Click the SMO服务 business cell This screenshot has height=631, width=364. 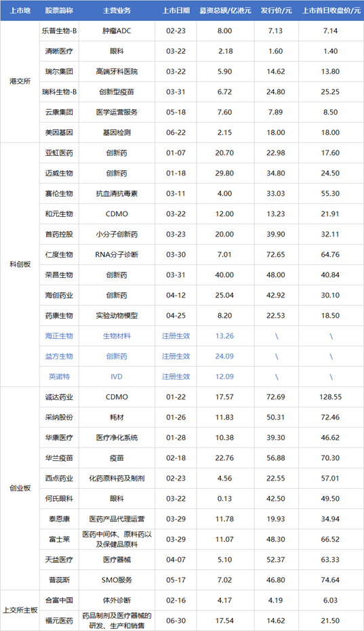click(117, 580)
